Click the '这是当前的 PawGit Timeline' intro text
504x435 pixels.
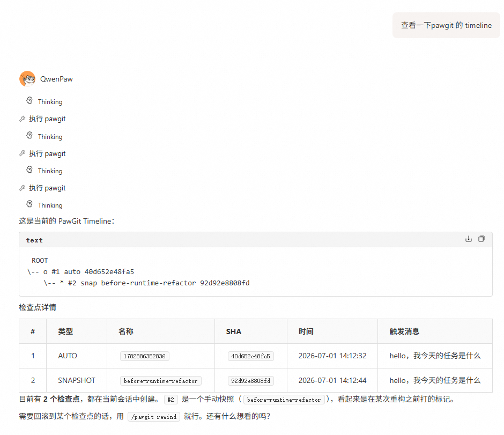[66, 221]
